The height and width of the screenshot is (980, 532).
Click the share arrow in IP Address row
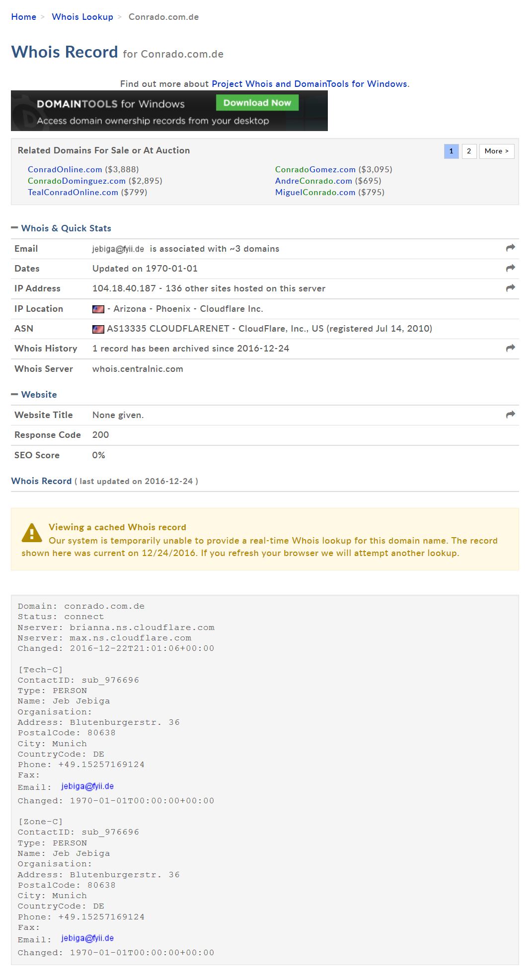(x=510, y=288)
